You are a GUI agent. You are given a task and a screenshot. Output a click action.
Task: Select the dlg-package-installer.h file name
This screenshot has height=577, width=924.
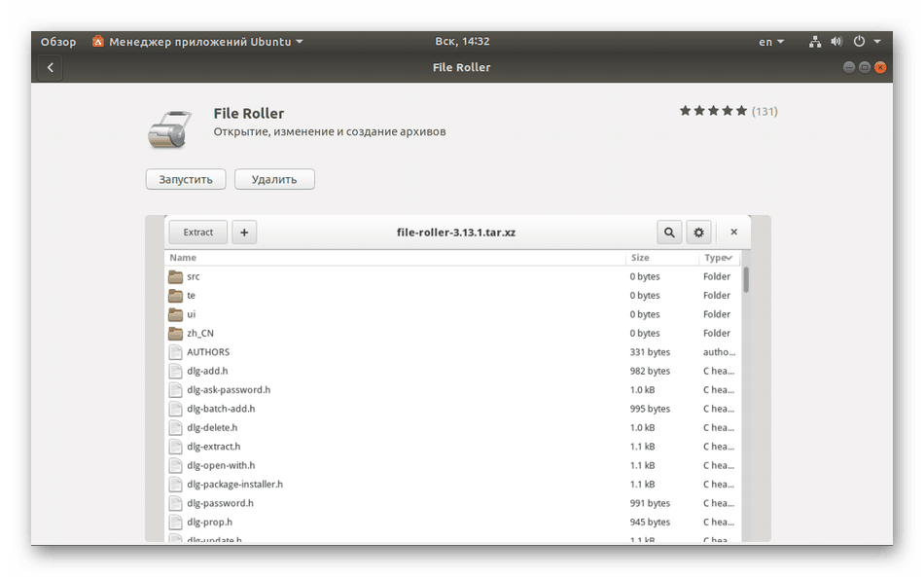tap(235, 484)
